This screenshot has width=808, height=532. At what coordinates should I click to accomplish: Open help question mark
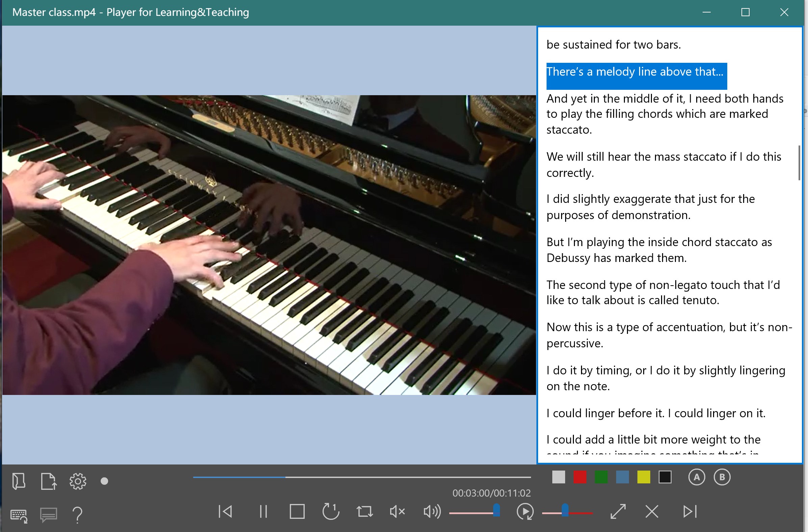coord(77,515)
